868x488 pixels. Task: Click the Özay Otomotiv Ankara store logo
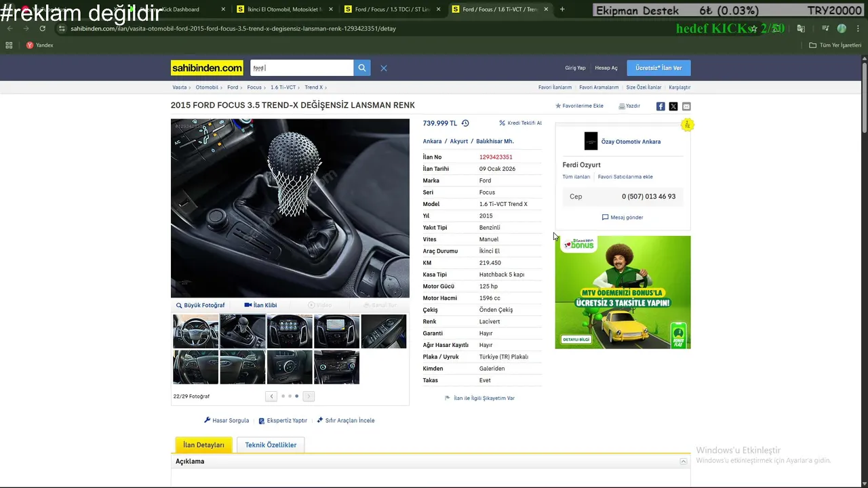591,141
